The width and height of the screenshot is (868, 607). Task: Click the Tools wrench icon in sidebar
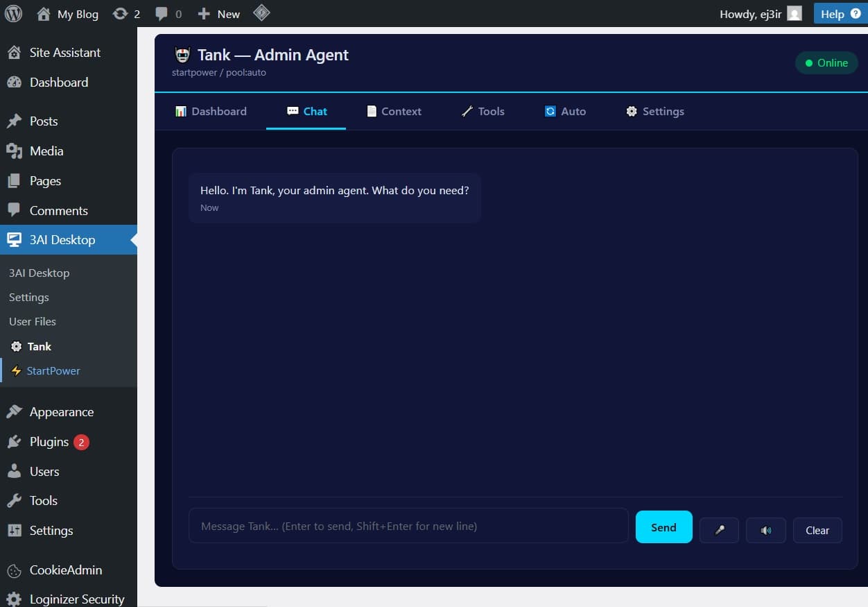[x=14, y=501]
